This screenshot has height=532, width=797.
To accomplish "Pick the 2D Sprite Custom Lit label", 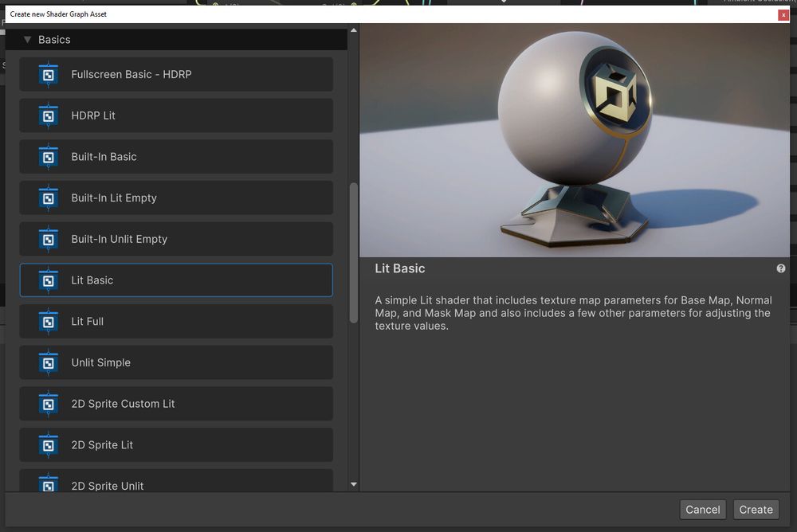I will tap(123, 404).
